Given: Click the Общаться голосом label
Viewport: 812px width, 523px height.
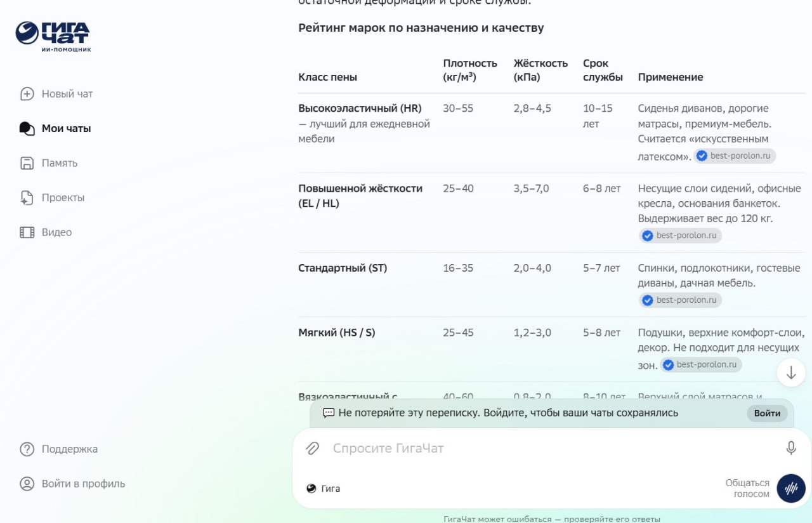Looking at the screenshot, I should 747,488.
